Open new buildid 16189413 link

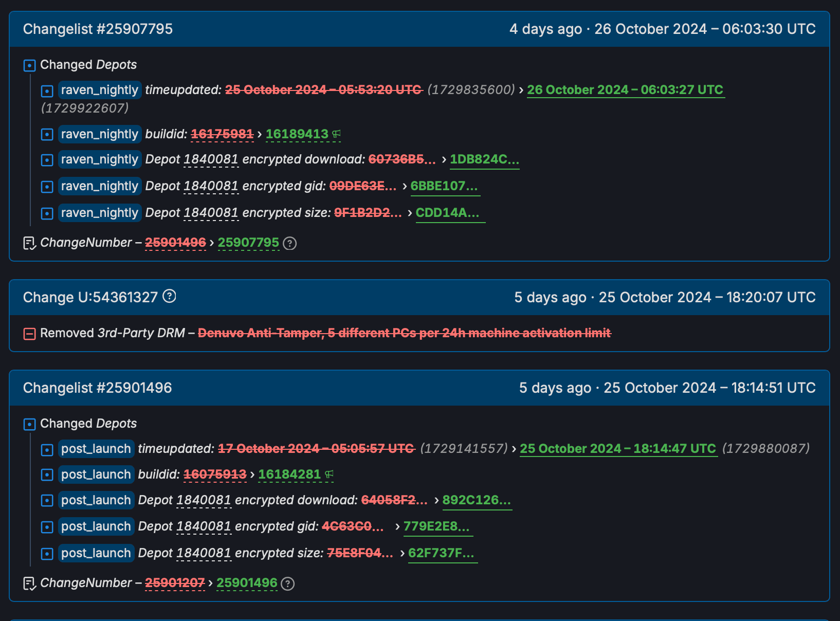297,134
